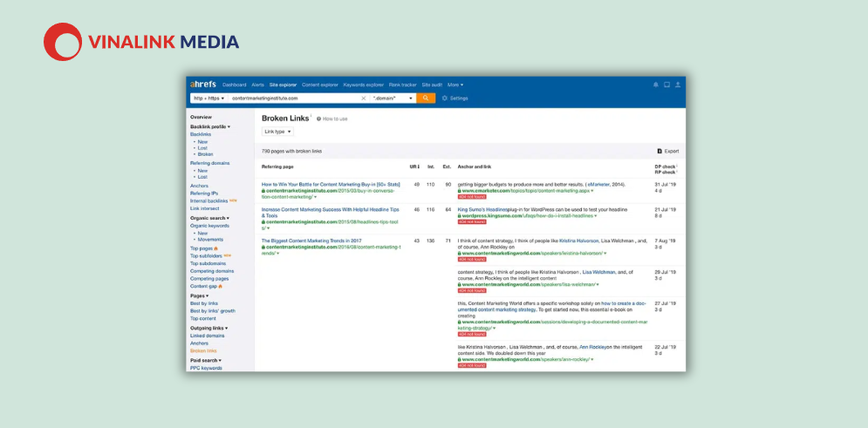
Task: Open 'How to Win Your Battle' page link
Action: (331, 184)
